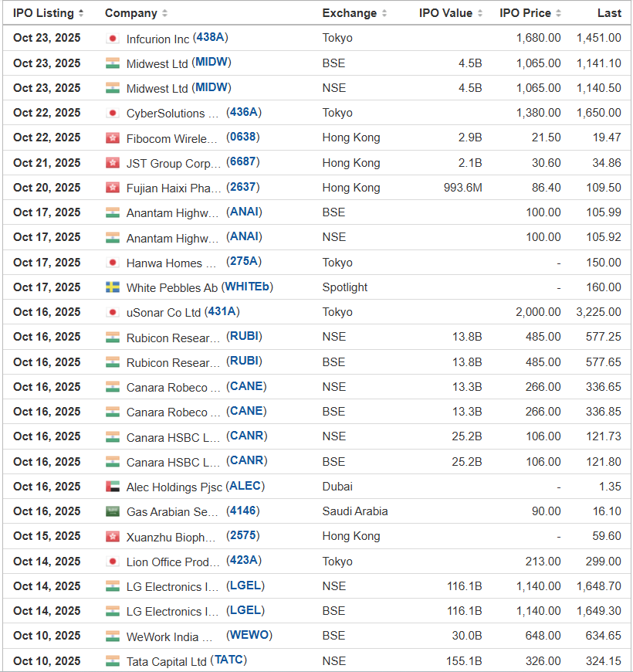Click Hong Kong flag beside JST Group Corp
The height and width of the screenshot is (672, 633).
point(113,163)
